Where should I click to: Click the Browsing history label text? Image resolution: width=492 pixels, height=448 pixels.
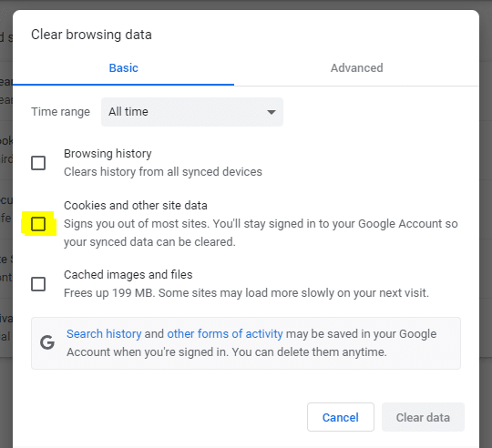[108, 154]
